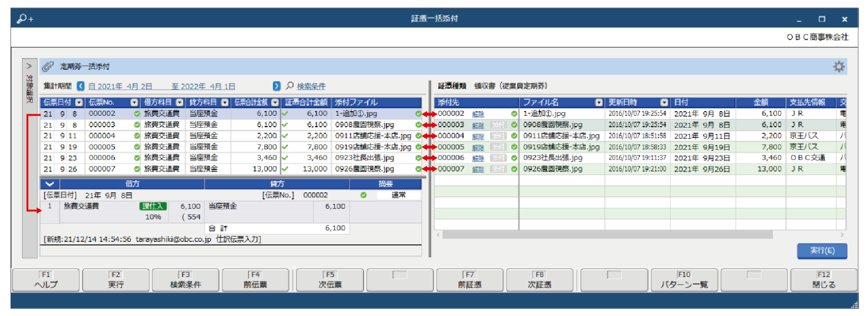Click 解除 link for attachment 000002
868x316 pixels.
(x=478, y=114)
